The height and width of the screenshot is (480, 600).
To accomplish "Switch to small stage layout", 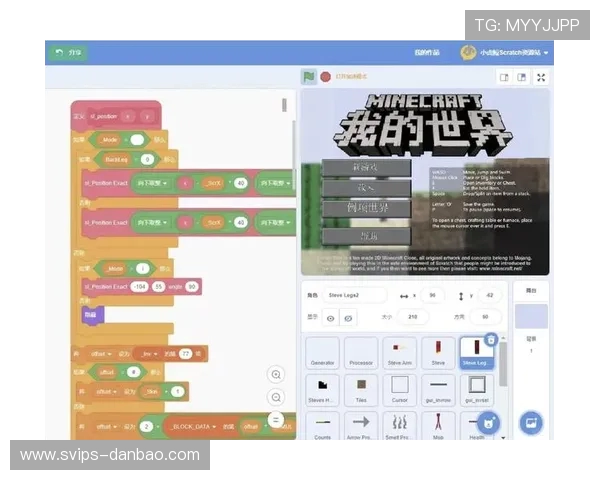I will click(x=504, y=77).
